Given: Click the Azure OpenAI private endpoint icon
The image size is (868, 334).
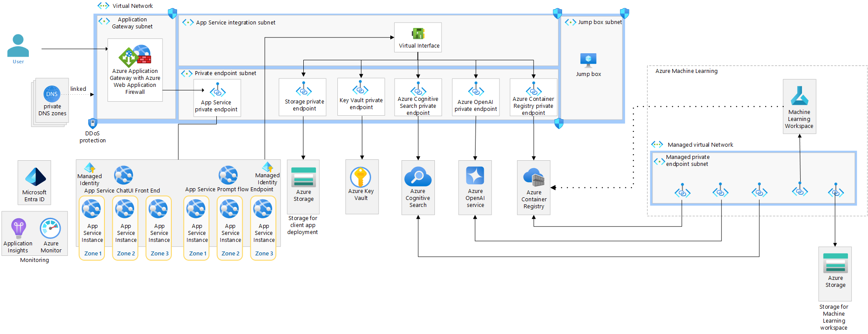Looking at the screenshot, I should click(x=476, y=90).
